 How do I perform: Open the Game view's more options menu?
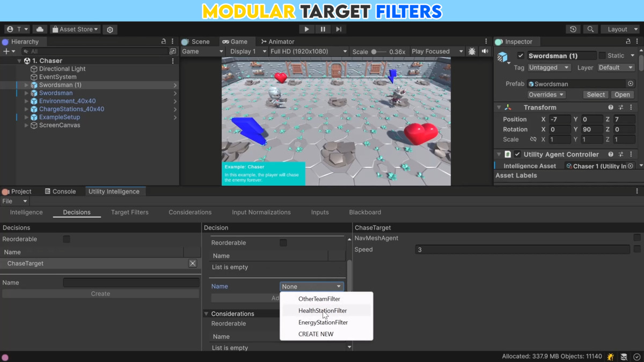(486, 41)
